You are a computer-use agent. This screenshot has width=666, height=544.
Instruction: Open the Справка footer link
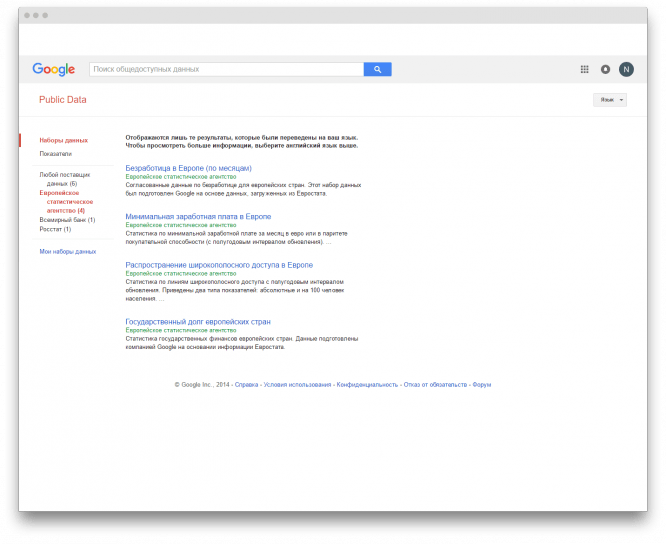coord(246,385)
